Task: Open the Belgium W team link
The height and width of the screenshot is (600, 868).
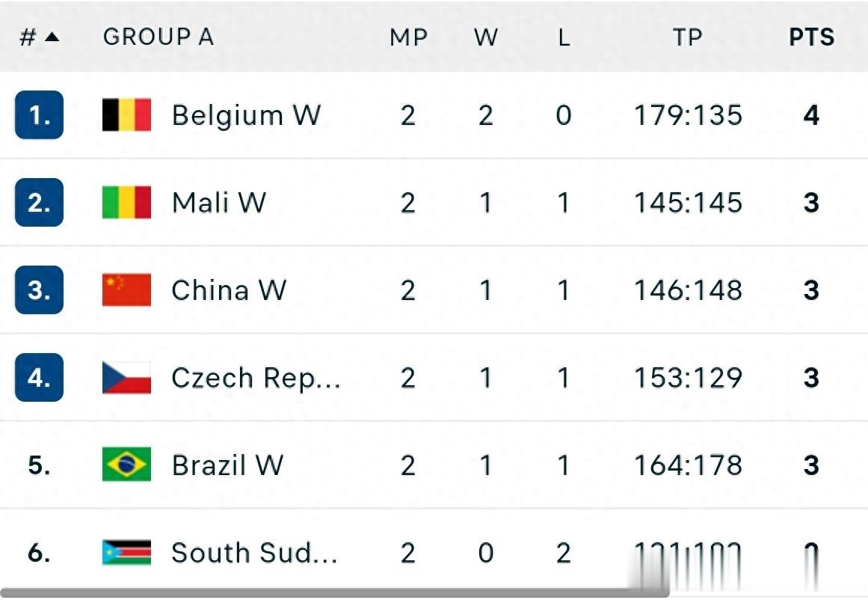Action: (x=246, y=115)
